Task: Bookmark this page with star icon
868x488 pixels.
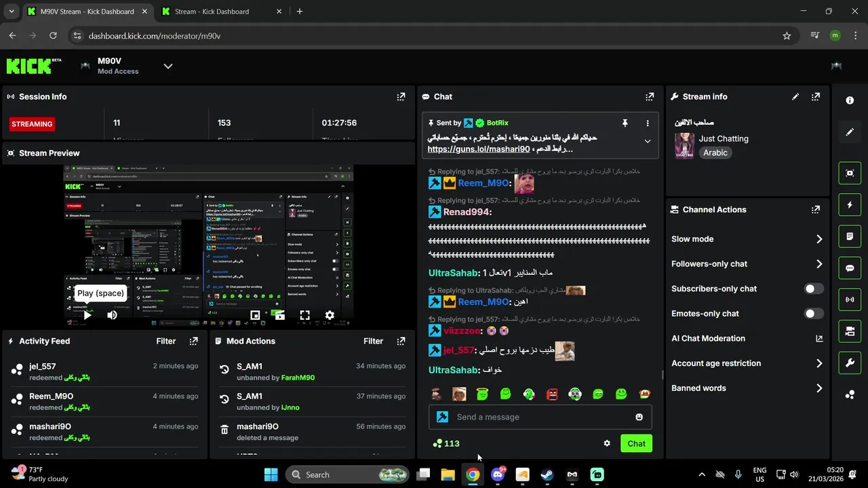Action: click(787, 36)
